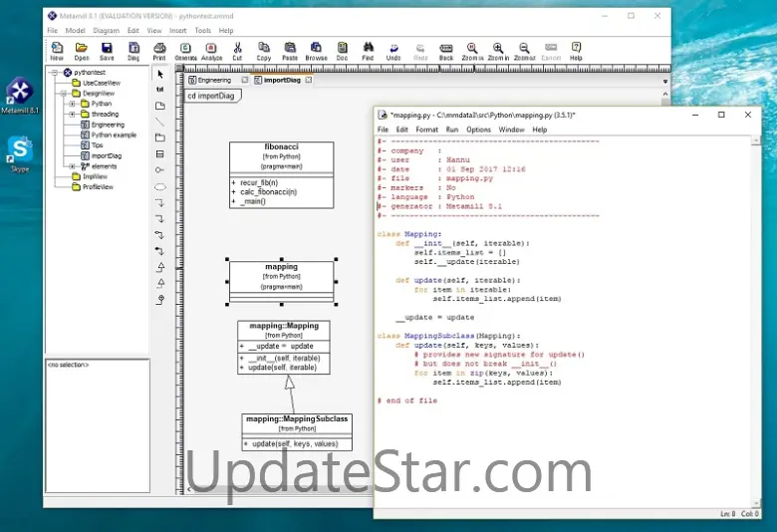Click the Back toolbar icon

[446, 51]
